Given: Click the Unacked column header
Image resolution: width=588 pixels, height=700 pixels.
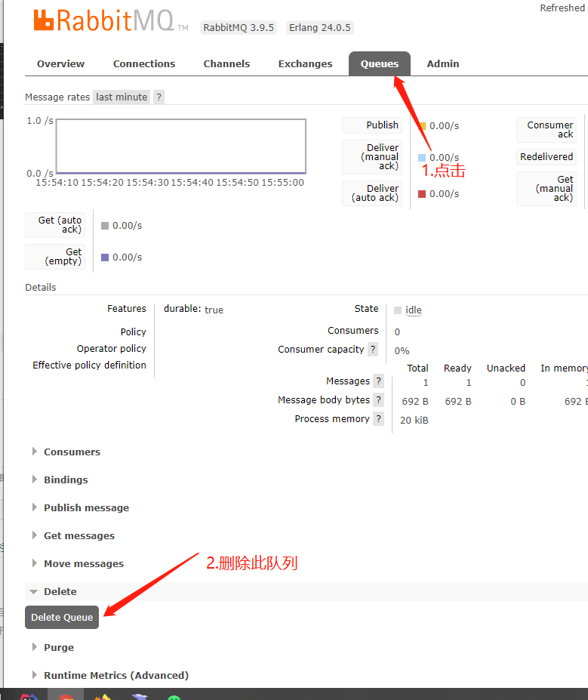Looking at the screenshot, I should click(506, 368).
